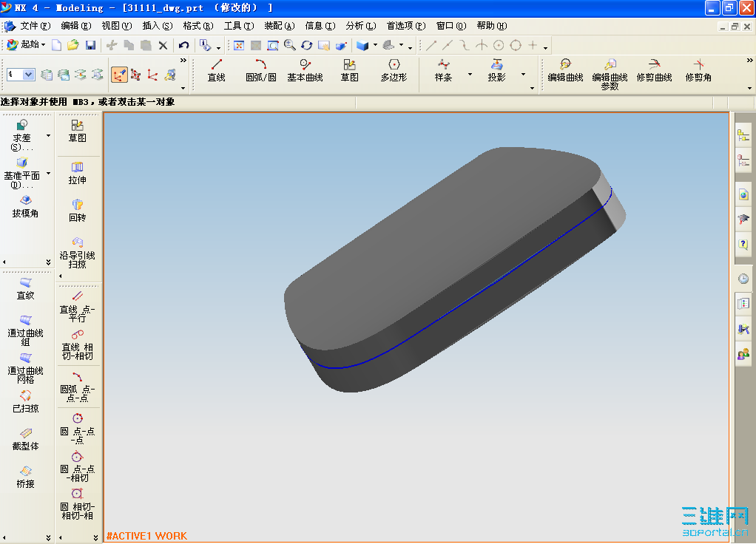Click the 拉伸 extrude tool
This screenshot has height=544, width=756.
[77, 174]
